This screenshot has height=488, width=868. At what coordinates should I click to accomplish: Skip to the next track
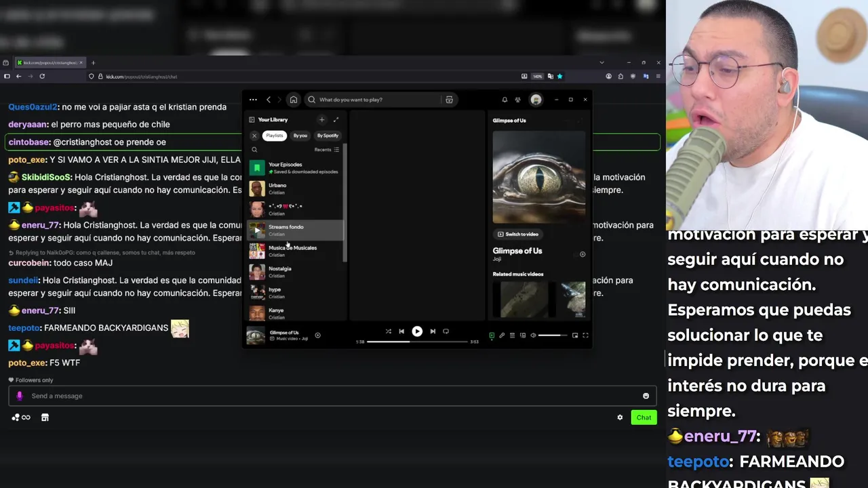(x=433, y=331)
